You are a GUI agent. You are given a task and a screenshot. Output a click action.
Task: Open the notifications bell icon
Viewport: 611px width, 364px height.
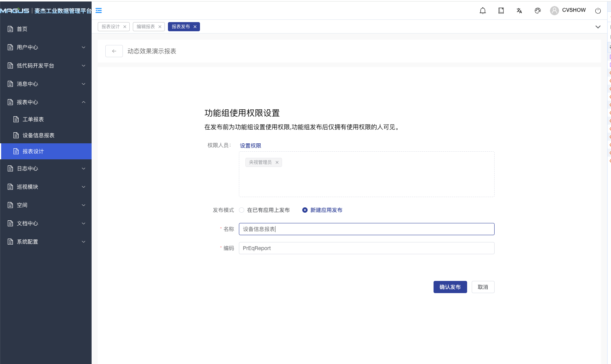click(x=483, y=11)
